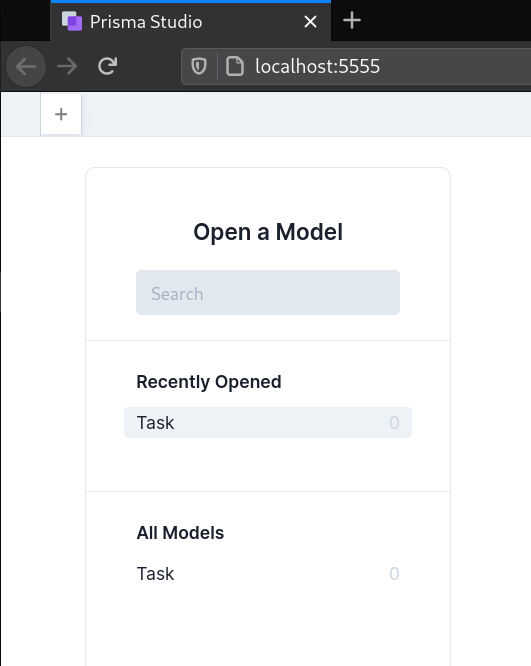
Task: Click empty Studio tab strip beside plus button
Action: (306, 114)
